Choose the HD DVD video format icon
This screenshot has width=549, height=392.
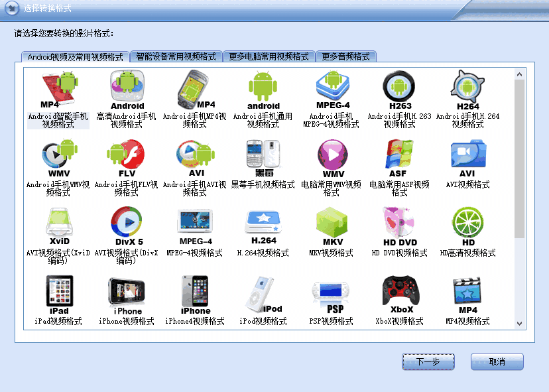point(400,224)
